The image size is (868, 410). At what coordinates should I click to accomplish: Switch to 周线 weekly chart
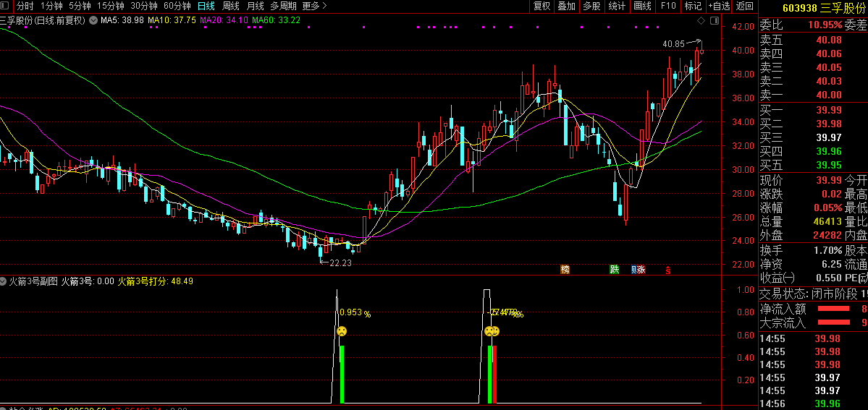tap(231, 6)
